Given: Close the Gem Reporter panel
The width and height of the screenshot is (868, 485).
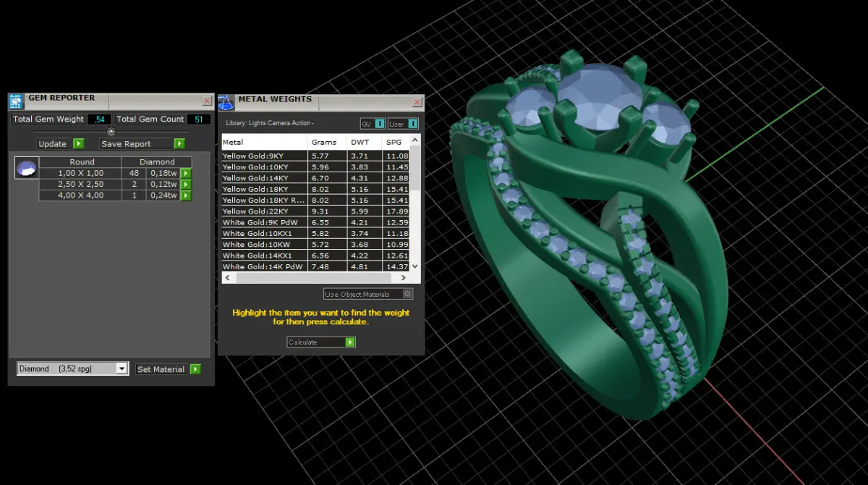Looking at the screenshot, I should [x=207, y=101].
